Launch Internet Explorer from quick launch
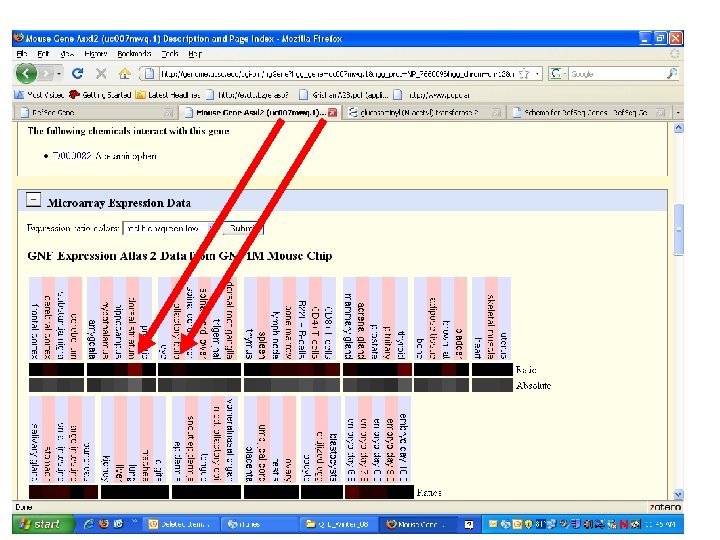This screenshot has height=540, width=720. pyautogui.click(x=89, y=524)
